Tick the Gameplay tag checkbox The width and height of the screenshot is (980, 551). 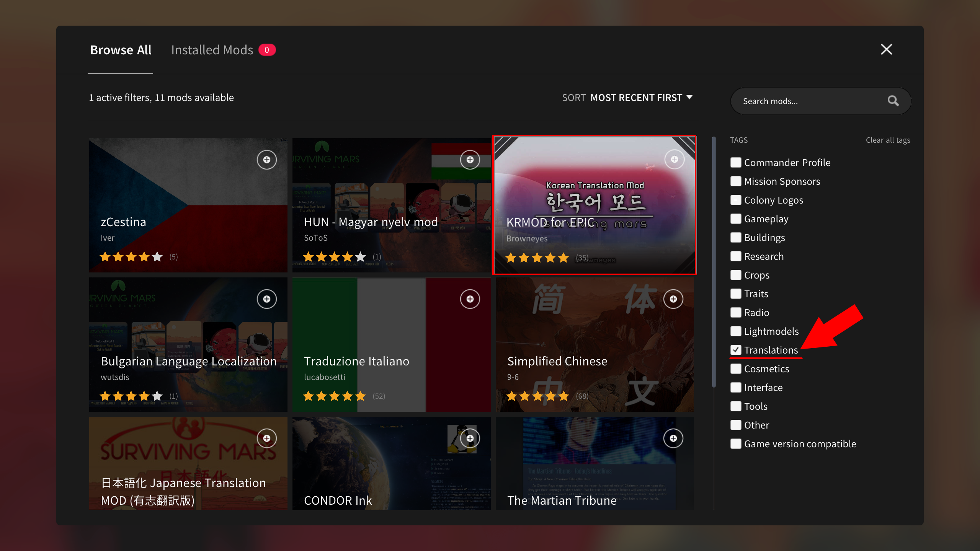coord(735,219)
